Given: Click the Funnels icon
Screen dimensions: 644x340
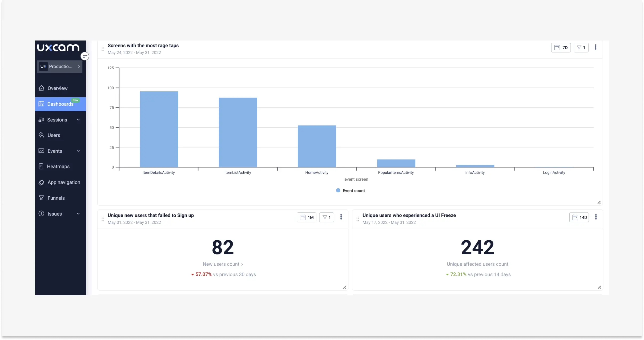Looking at the screenshot, I should click(x=41, y=198).
